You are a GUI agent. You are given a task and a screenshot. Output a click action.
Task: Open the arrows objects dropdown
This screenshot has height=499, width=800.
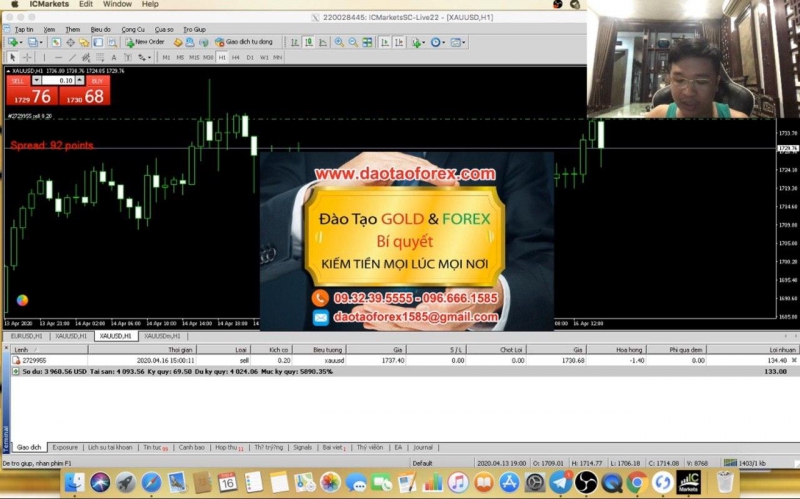[x=145, y=58]
